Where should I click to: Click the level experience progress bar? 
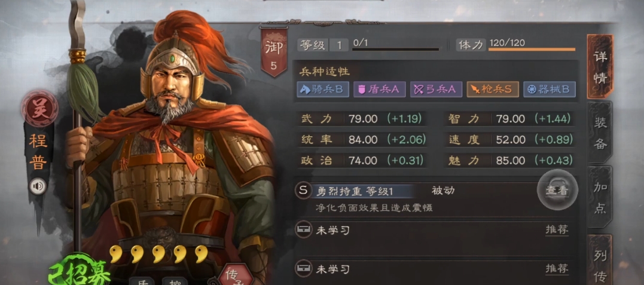395,49
